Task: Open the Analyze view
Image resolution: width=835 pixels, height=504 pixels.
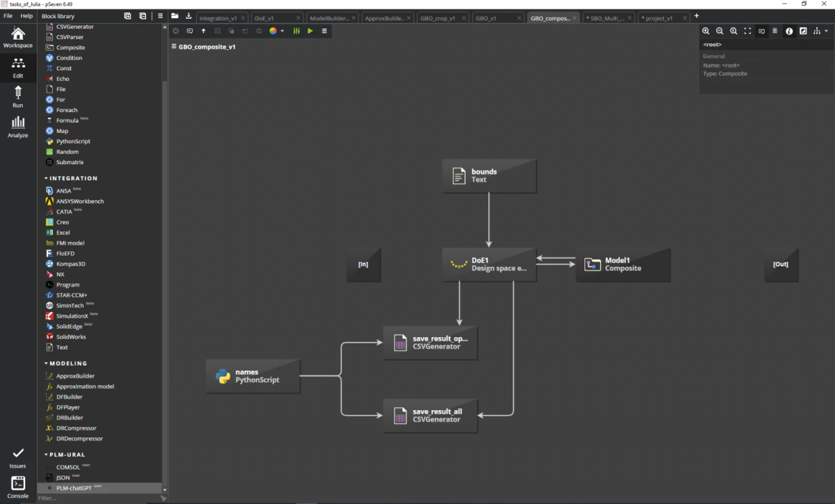Action: point(18,127)
